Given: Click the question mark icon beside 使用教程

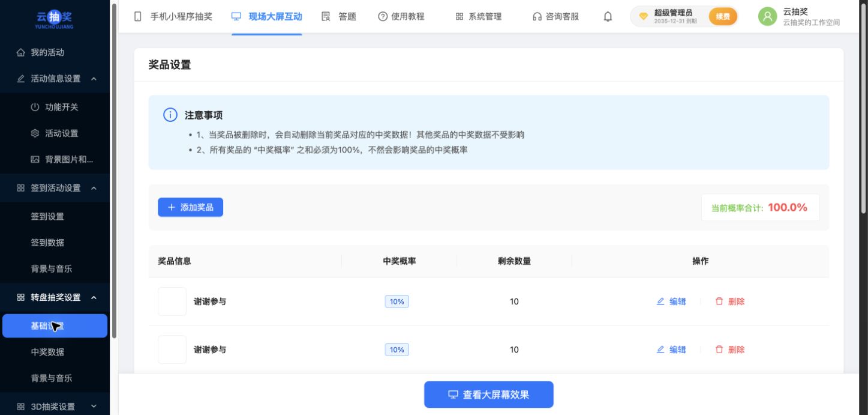Looking at the screenshot, I should pos(383,16).
